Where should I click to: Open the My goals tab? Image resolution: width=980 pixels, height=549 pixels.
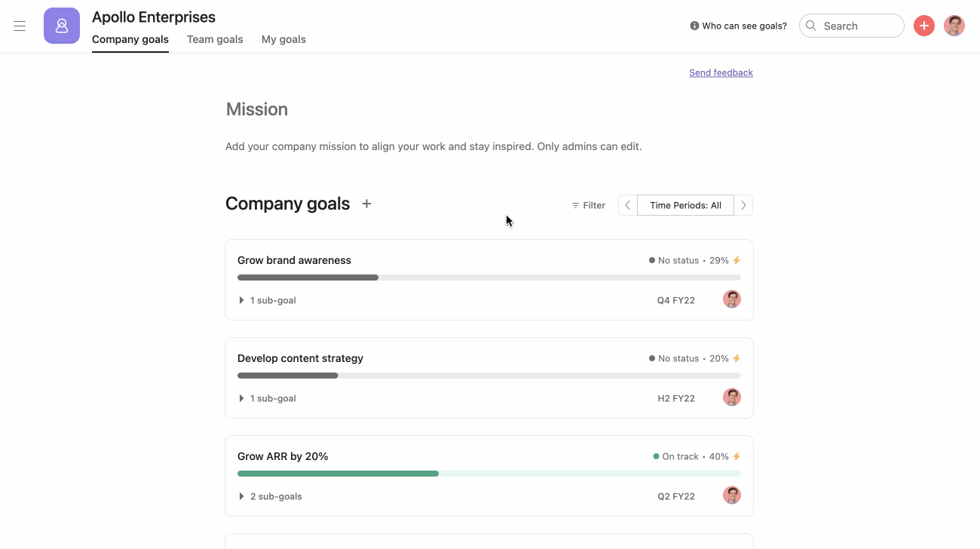(283, 38)
